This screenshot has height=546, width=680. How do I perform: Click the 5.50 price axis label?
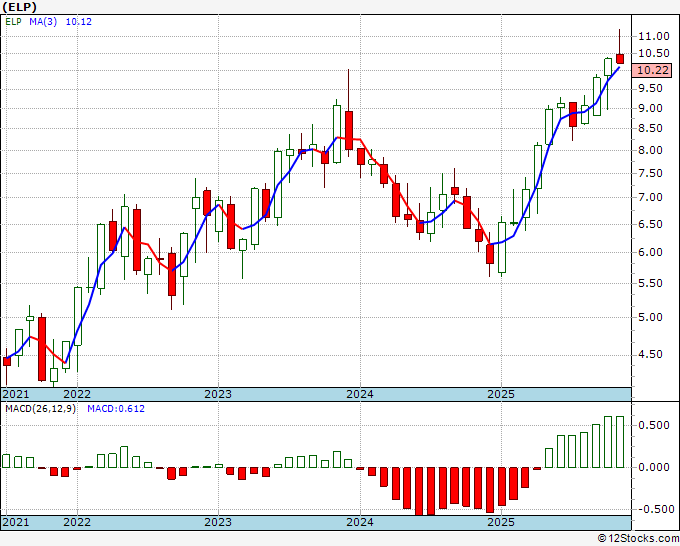(651, 283)
